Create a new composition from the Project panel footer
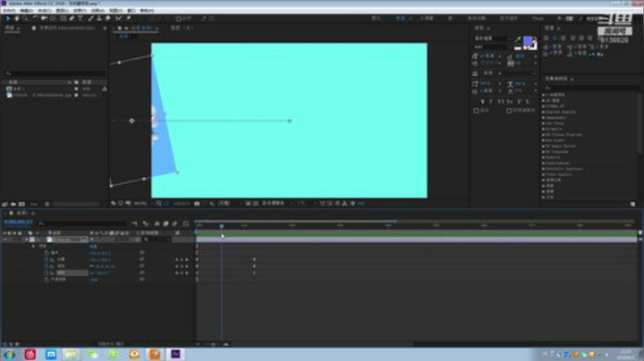 21,204
